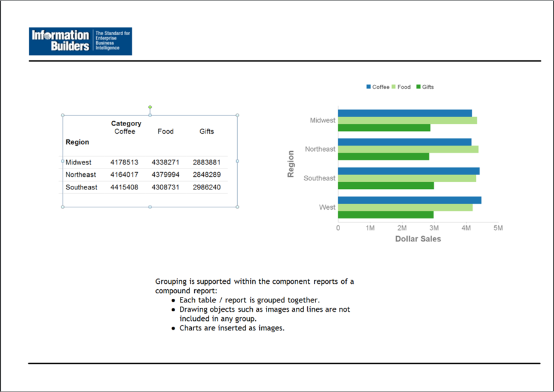Click the blue Coffee legend swatch
The image size is (554, 392).
369,87
